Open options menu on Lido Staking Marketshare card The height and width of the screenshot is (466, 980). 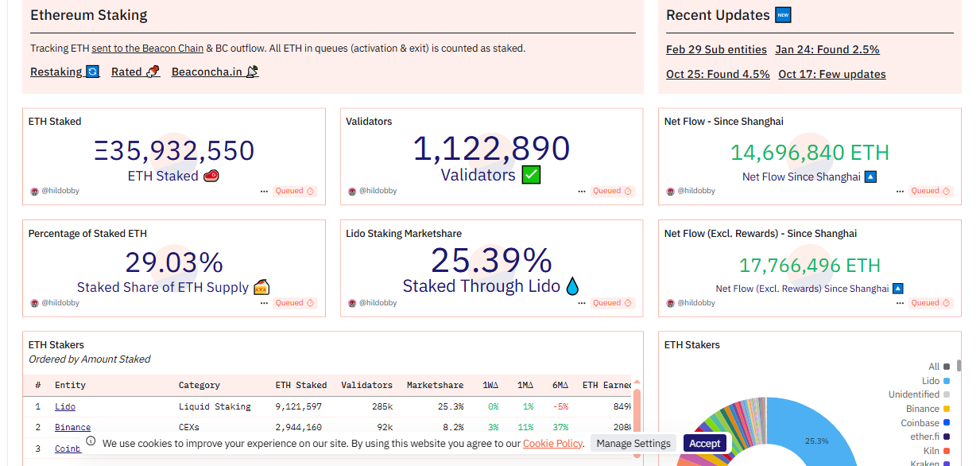582,303
